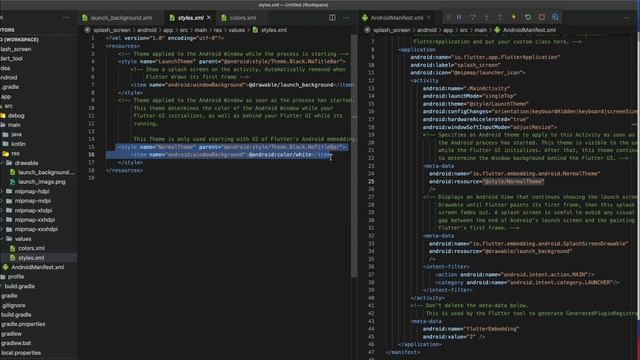Trigger Flutter hot reload lightning icon
Image resolution: width=640 pixels, height=360 pixels.
pyautogui.click(x=514, y=17)
